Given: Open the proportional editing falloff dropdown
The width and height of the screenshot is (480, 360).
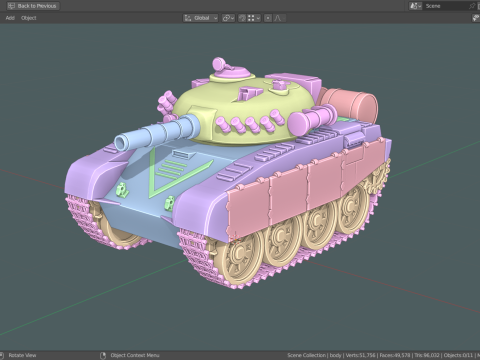Looking at the screenshot, I should coord(278,18).
